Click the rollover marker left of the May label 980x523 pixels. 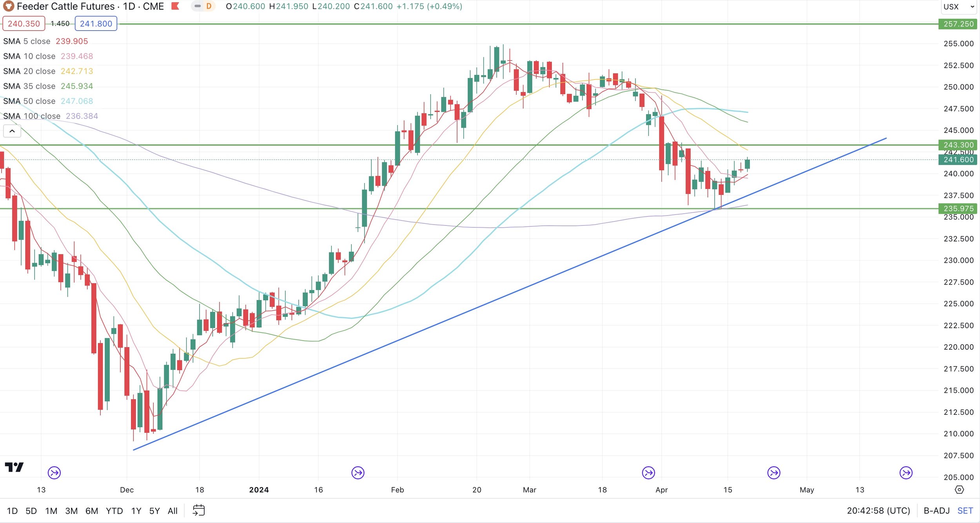point(773,473)
